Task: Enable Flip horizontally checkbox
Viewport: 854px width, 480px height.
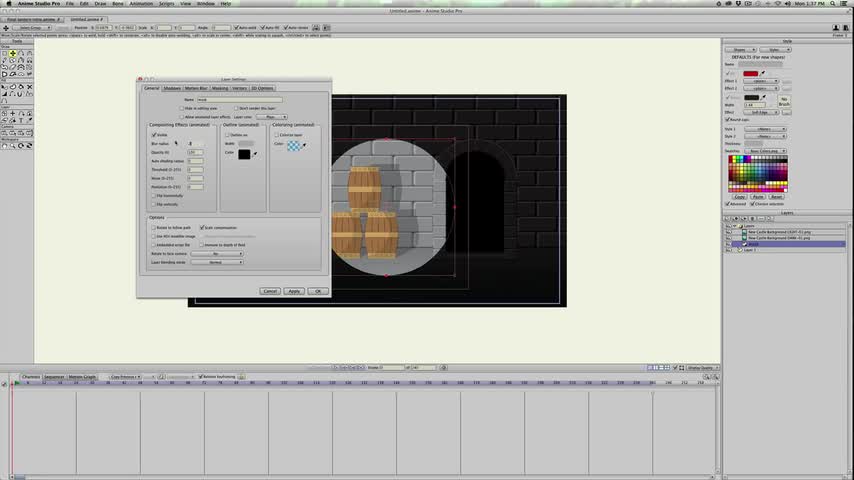Action: [x=152, y=195]
